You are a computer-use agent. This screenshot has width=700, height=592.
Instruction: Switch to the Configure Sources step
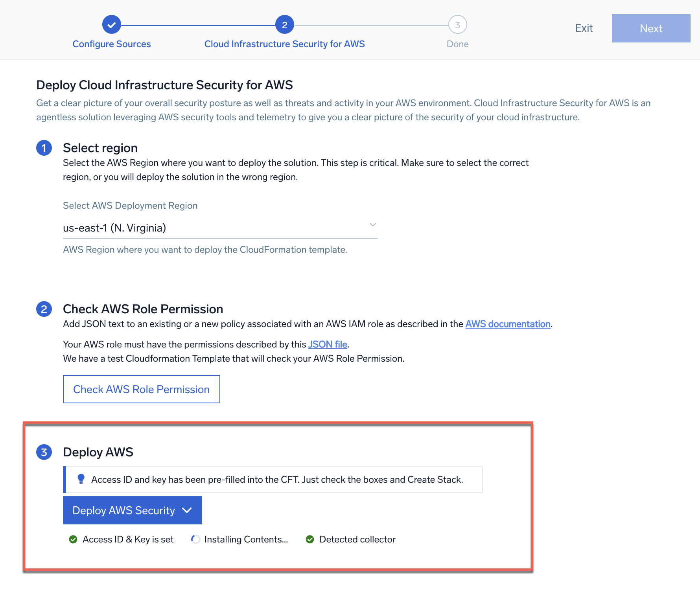111,44
